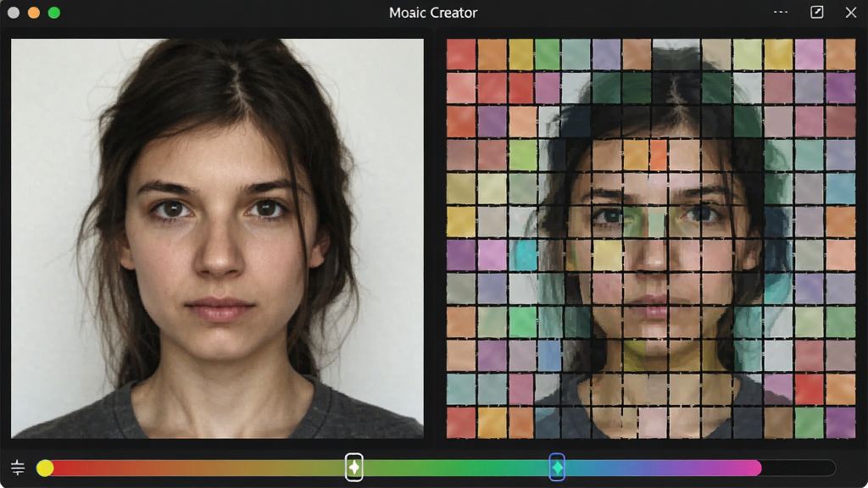
Task: Minimize the window with the orange dot
Action: pyautogui.click(x=34, y=13)
